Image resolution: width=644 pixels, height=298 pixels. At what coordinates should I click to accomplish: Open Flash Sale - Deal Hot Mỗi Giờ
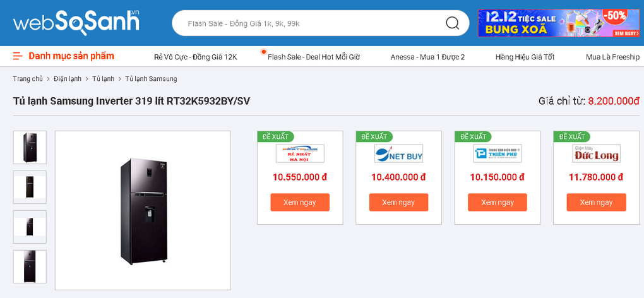(314, 57)
